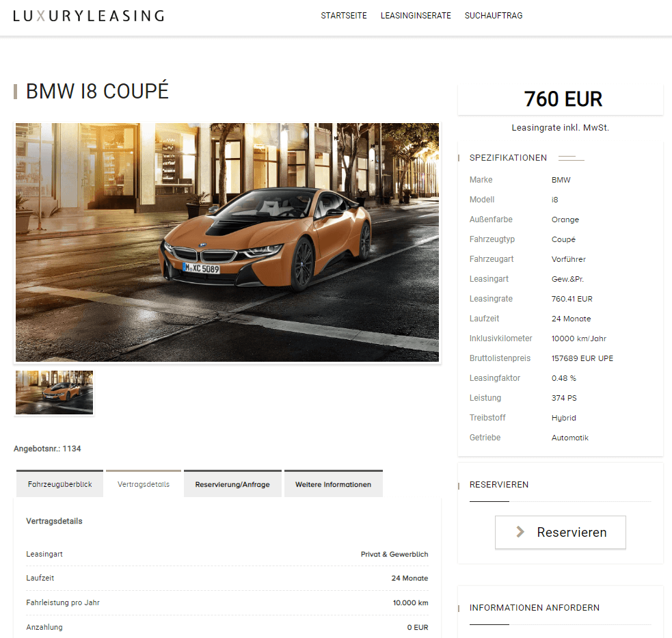Click the Laufzeit row in Vertragsdetails

tap(227, 578)
